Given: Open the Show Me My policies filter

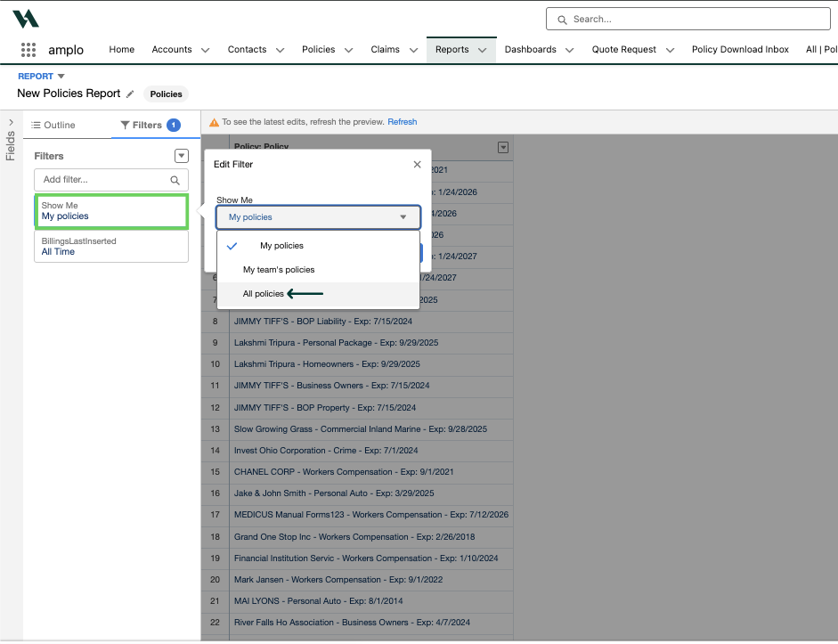Looking at the screenshot, I should pyautogui.click(x=111, y=211).
